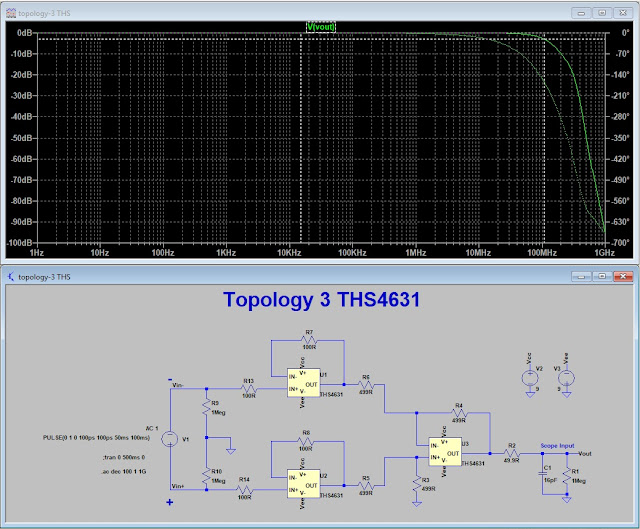The width and height of the screenshot is (640, 529).
Task: Click the AC 1 source text
Action: coord(152,428)
